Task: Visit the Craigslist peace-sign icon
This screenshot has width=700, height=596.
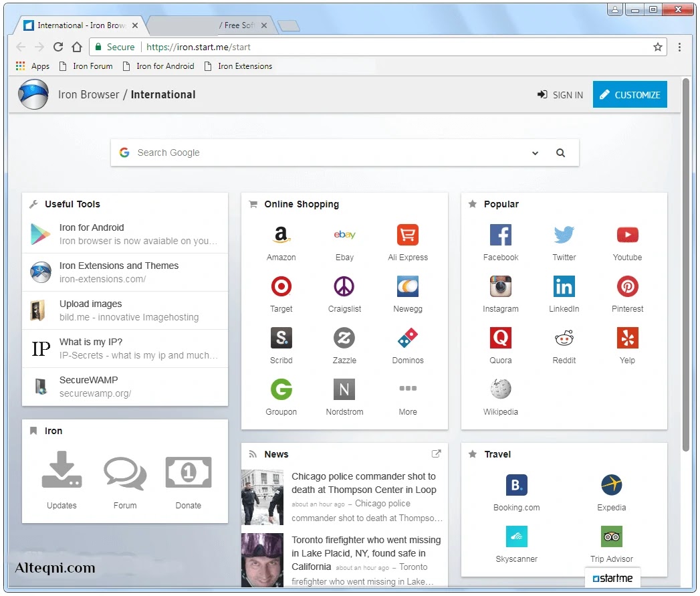Action: click(344, 286)
